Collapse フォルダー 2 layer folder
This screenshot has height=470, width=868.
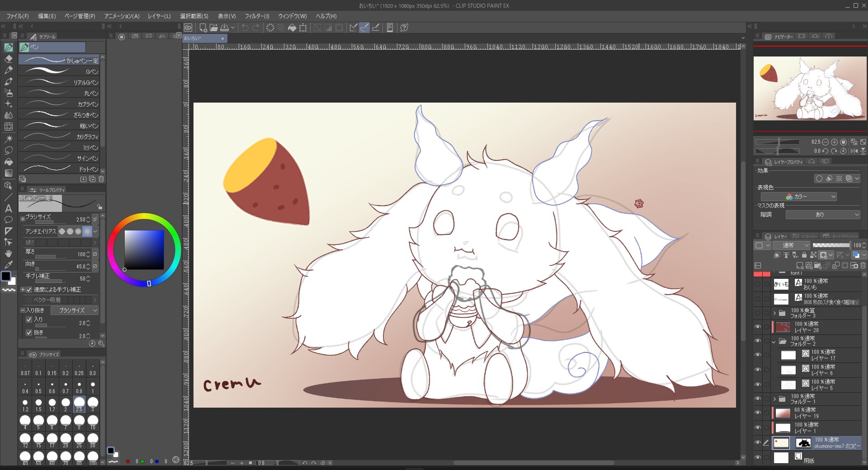774,342
